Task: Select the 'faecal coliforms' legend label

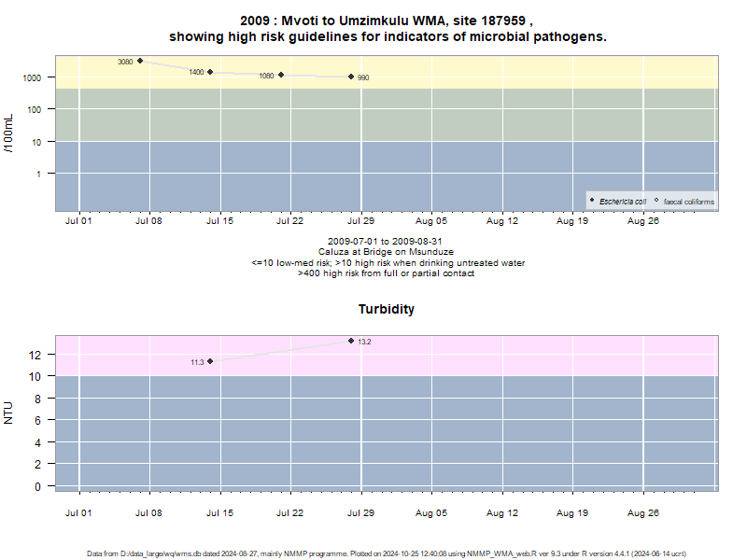Action: pyautogui.click(x=689, y=202)
